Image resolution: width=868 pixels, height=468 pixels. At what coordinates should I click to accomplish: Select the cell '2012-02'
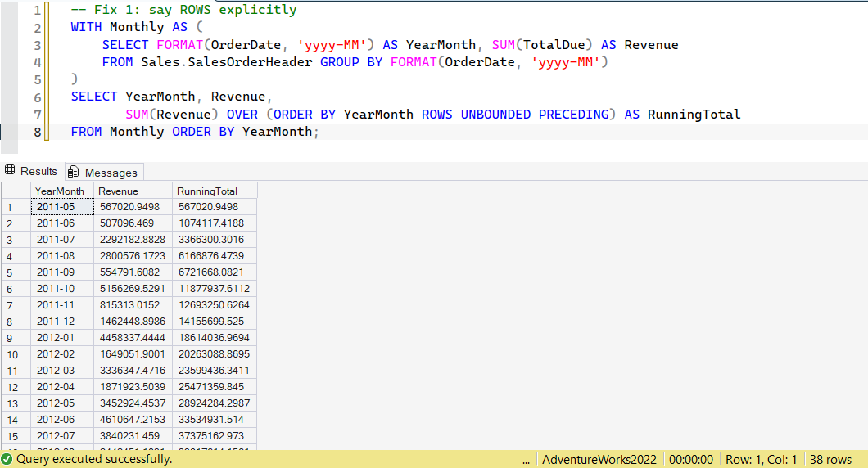point(62,354)
